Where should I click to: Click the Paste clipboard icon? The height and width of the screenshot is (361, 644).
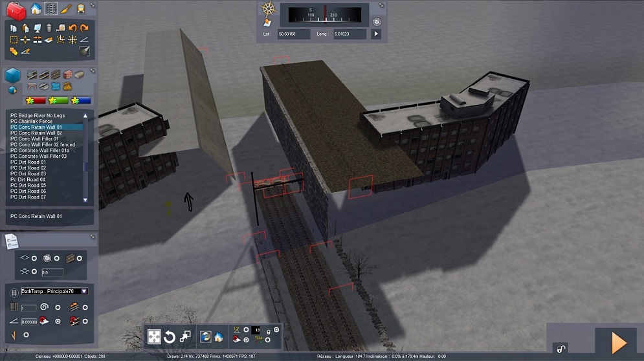pos(25,28)
